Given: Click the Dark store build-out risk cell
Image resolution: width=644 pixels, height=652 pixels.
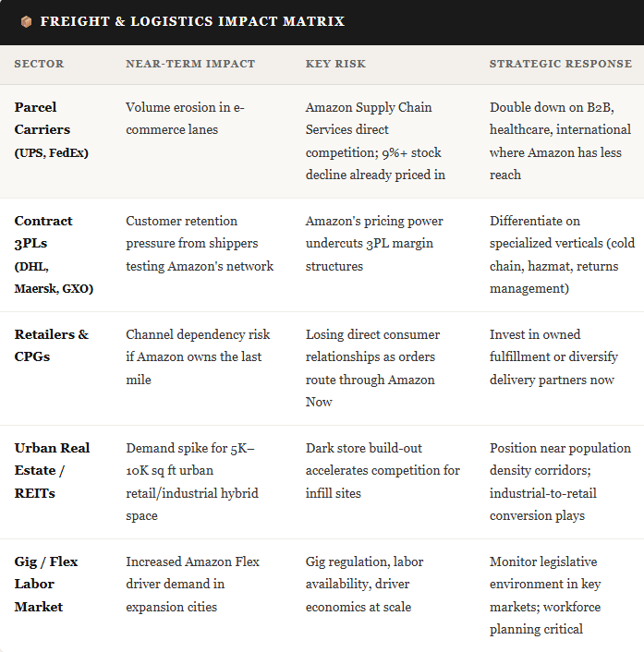Looking at the screenshot, I should tap(383, 470).
